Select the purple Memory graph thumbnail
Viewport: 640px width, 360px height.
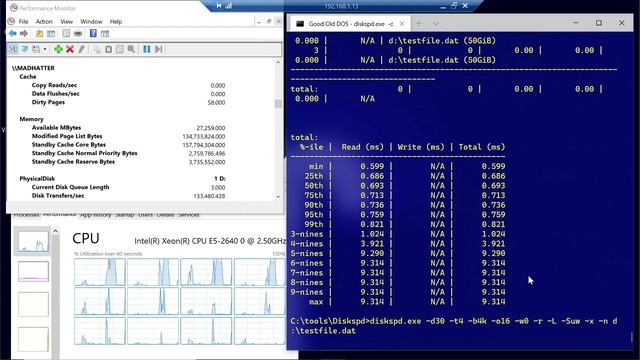[33, 271]
